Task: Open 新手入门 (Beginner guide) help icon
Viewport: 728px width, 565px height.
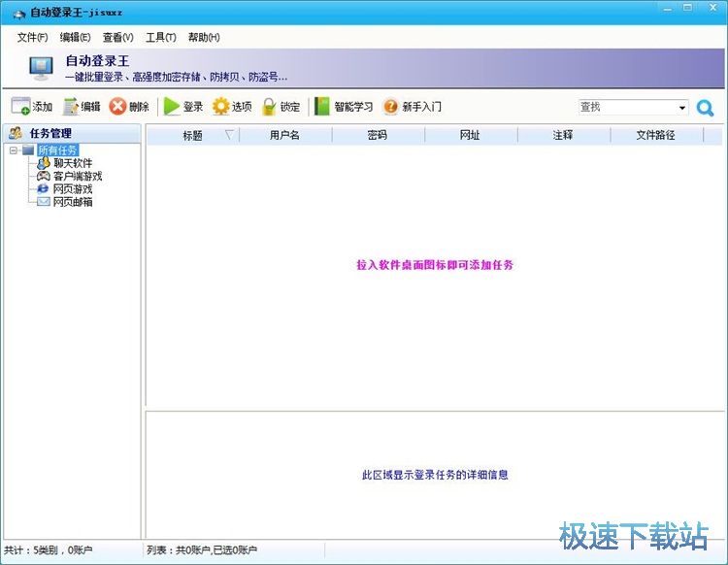Action: point(390,107)
